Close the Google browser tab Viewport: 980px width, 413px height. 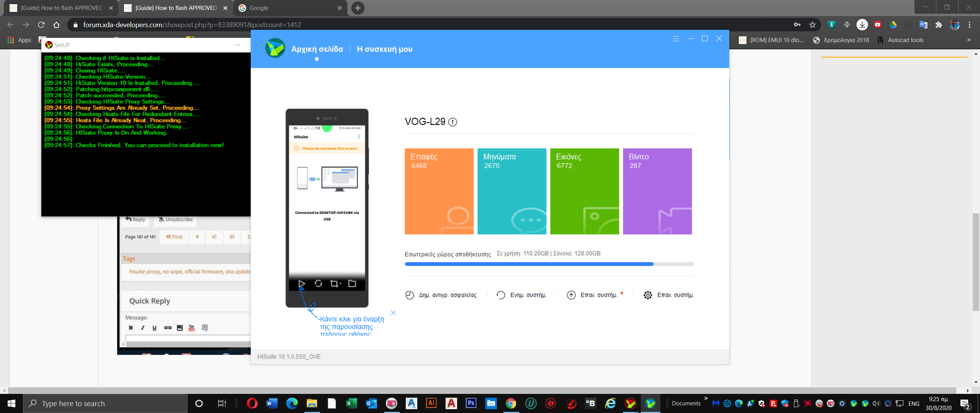pyautogui.click(x=340, y=8)
